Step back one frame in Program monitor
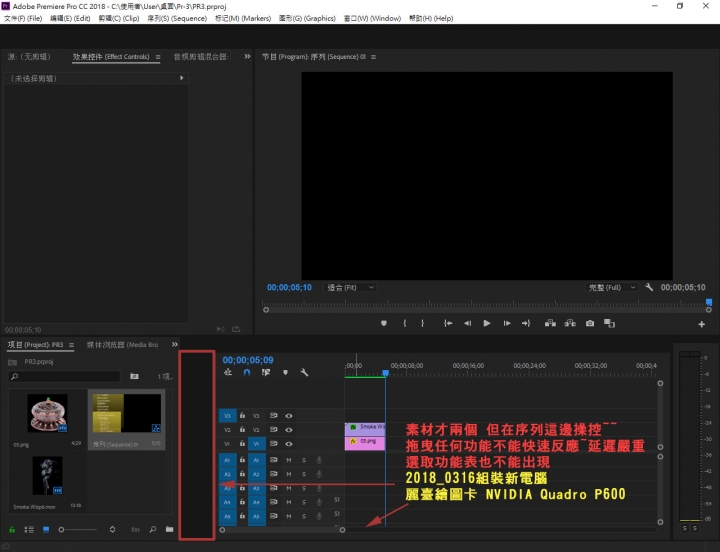Viewport: 720px width, 552px height. click(467, 323)
